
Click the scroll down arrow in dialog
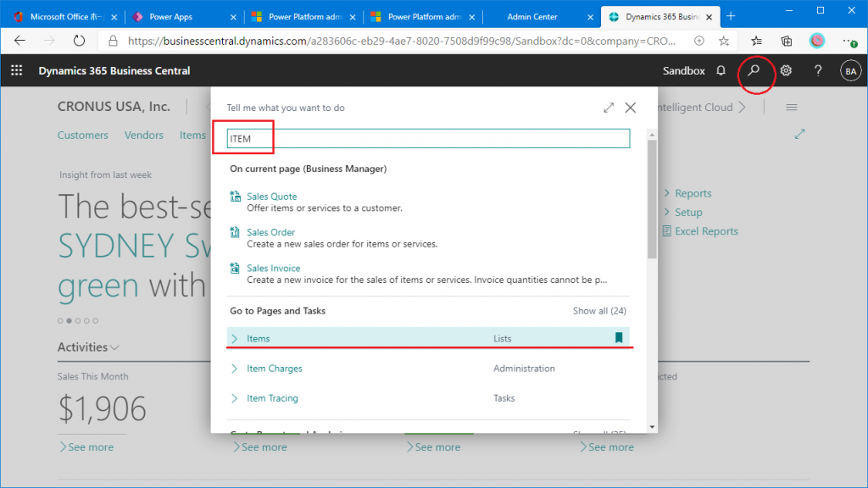coord(652,427)
